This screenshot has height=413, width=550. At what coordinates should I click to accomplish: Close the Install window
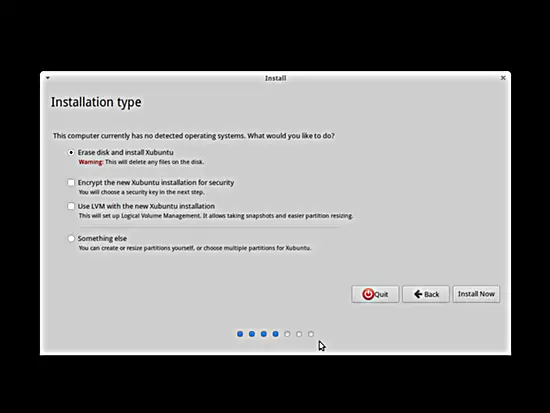pyautogui.click(x=503, y=78)
